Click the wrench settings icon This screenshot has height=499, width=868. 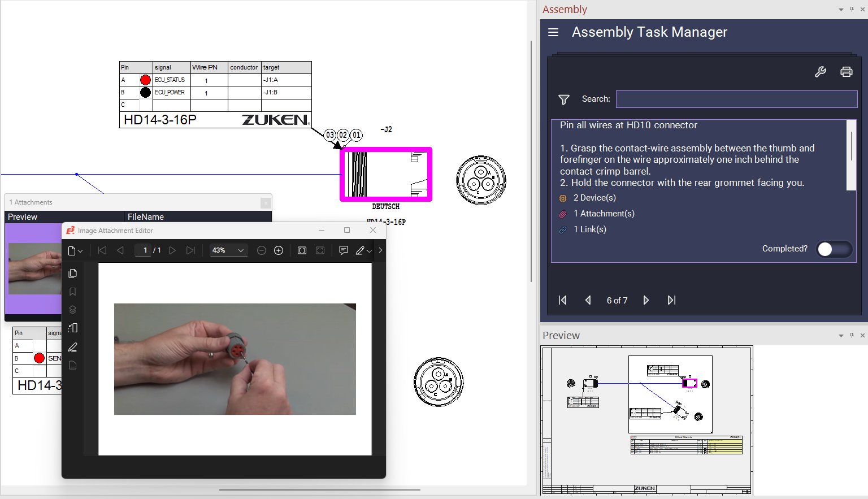pyautogui.click(x=820, y=72)
